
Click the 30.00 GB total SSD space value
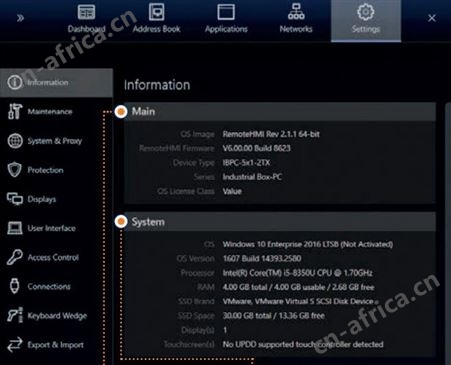274,316
